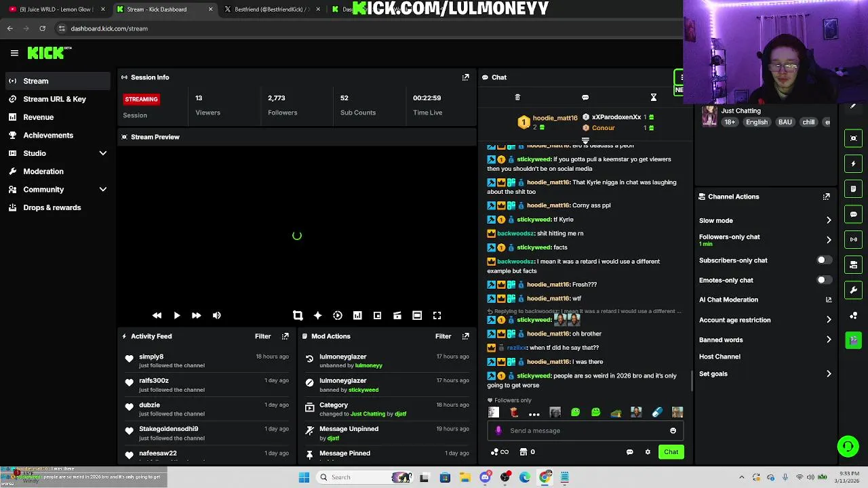Viewport: 868px width, 488px height.
Task: Pop out the Activity Feed panel
Action: click(285, 336)
